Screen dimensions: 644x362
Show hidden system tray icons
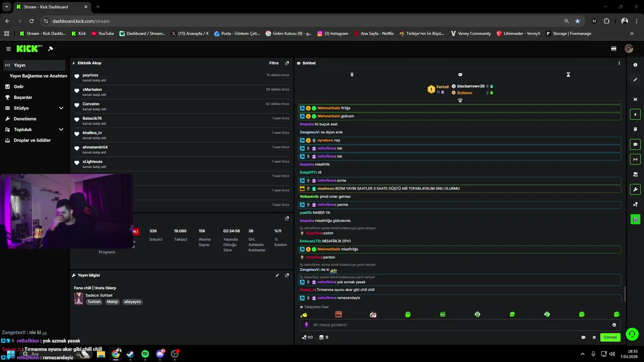tap(583, 354)
